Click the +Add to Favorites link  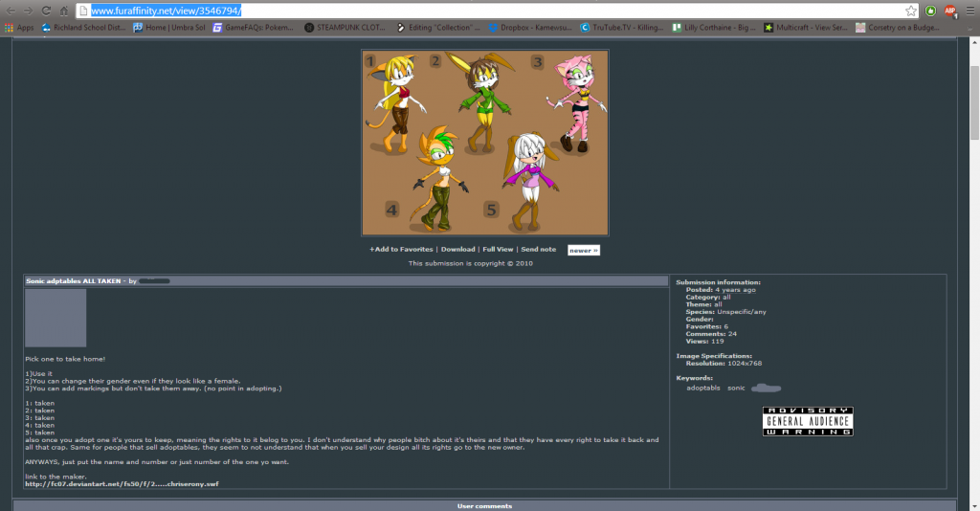point(401,250)
